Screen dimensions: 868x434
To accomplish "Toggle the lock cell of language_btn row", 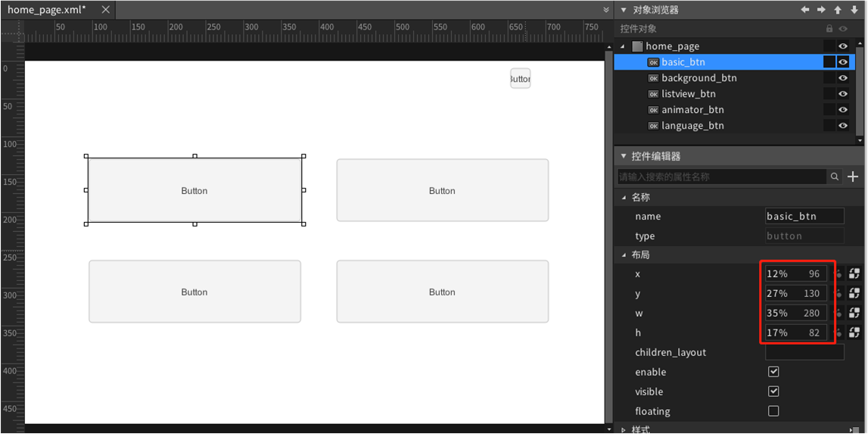I will [x=829, y=126].
